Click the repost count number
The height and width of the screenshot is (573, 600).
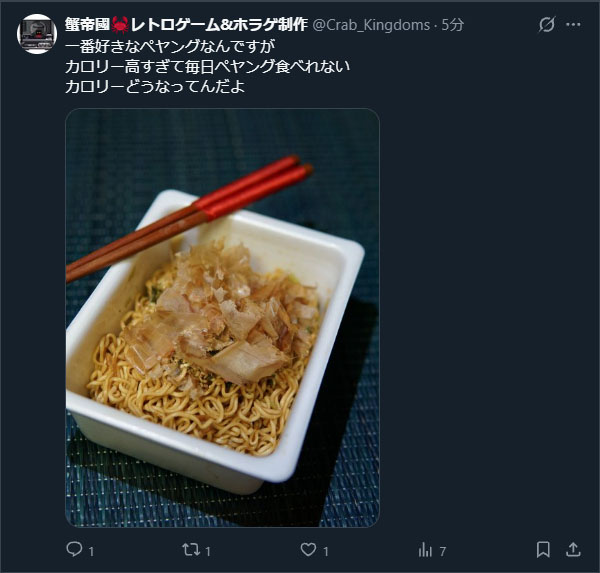point(208,551)
